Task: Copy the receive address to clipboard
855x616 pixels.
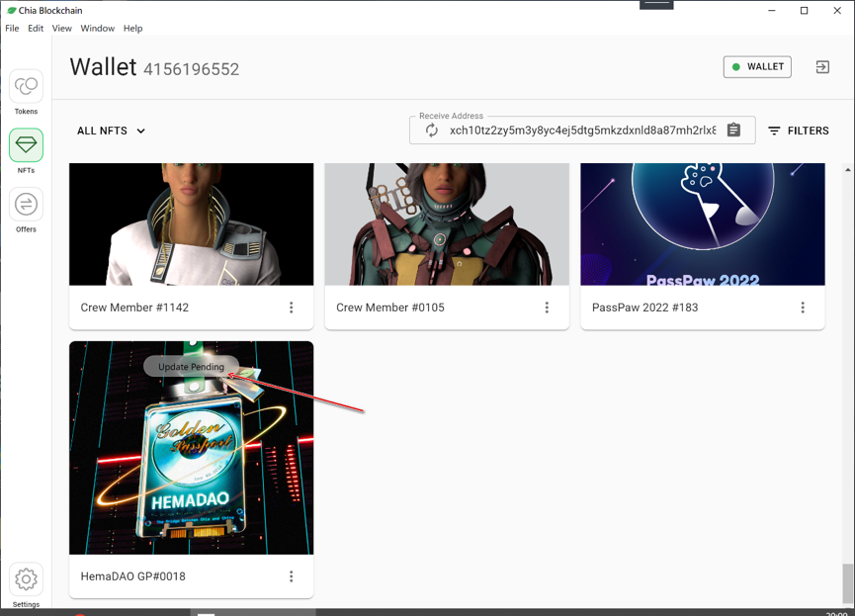Action: coord(733,130)
